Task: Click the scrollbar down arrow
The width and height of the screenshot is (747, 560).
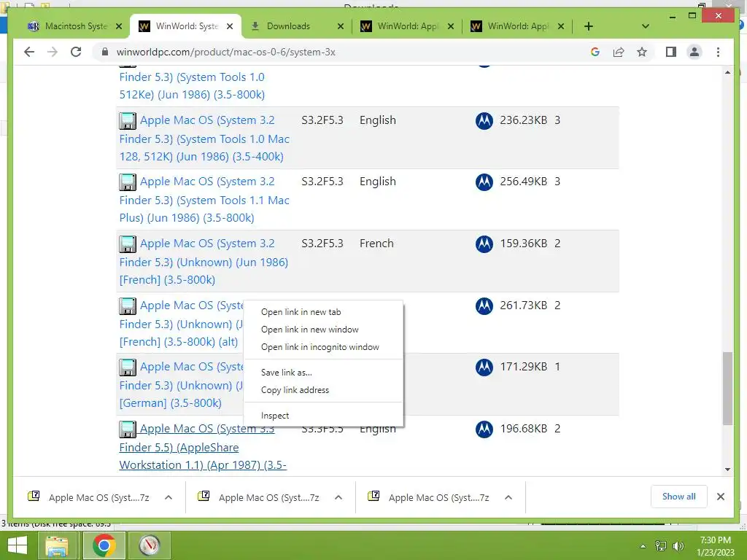Action: pyautogui.click(x=727, y=470)
